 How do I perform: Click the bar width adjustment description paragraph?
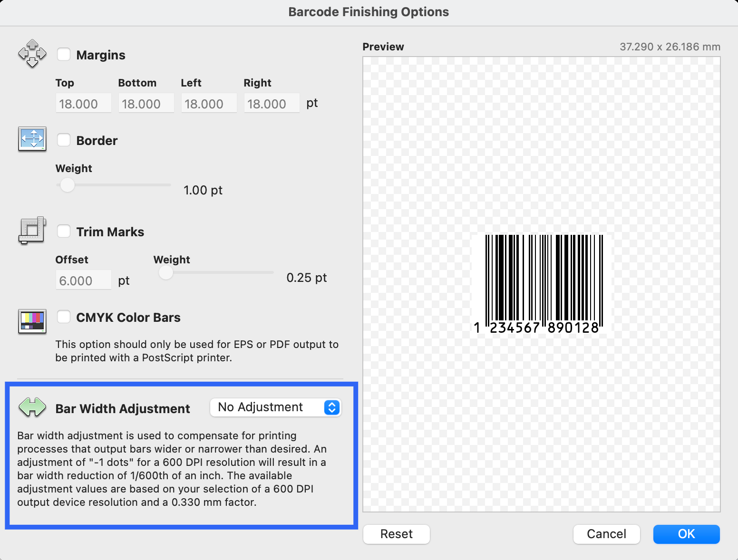172,469
